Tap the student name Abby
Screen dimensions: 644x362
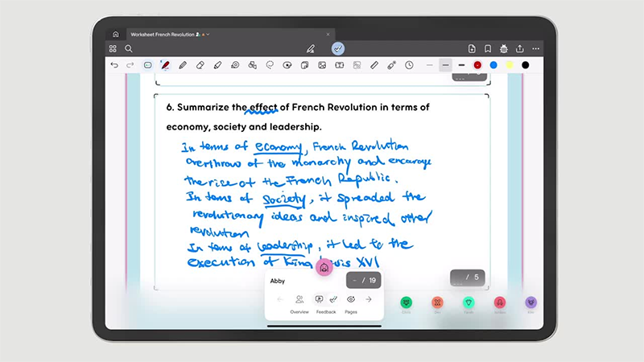coord(277,281)
